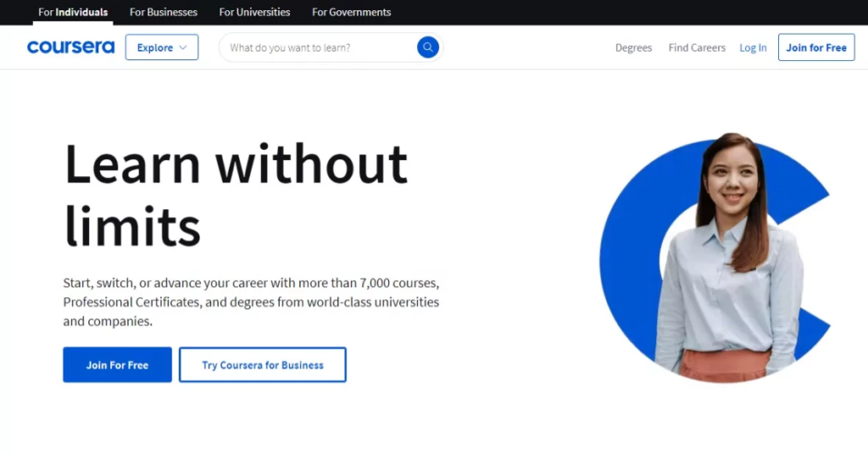Viewport: 868px width, 453px height.
Task: Click the hero image of the woman
Action: click(x=715, y=257)
